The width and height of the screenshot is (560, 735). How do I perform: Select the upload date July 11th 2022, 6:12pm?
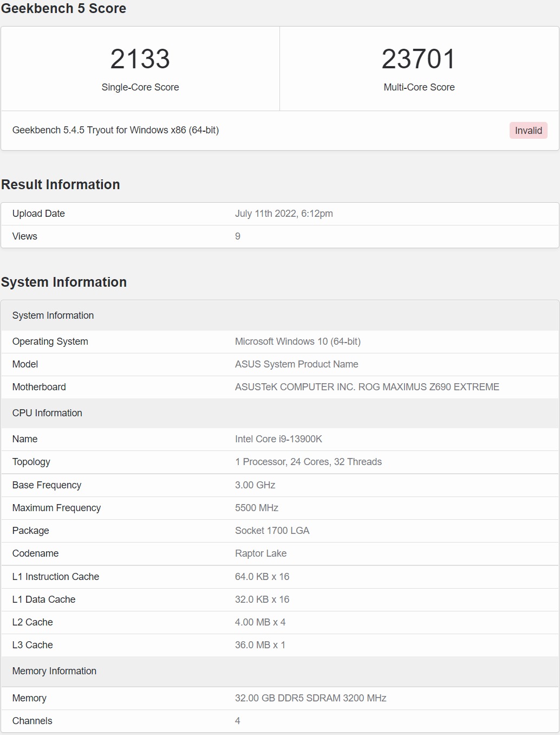284,214
